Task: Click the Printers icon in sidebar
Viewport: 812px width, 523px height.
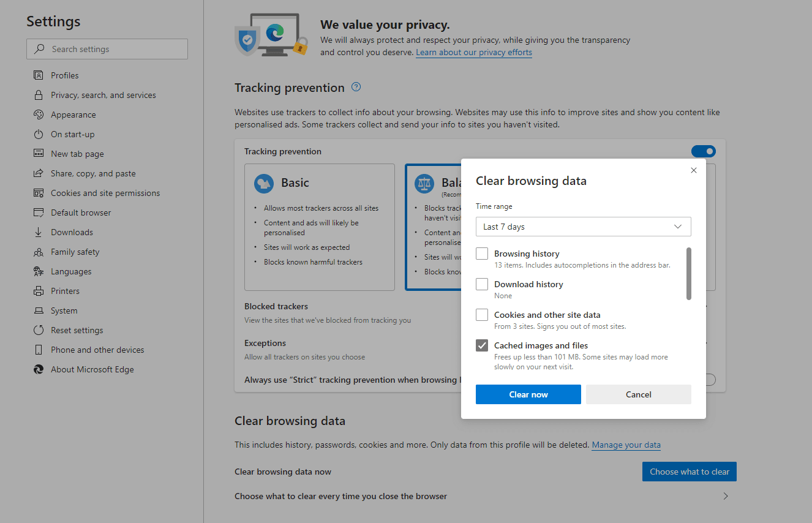Action: pyautogui.click(x=39, y=291)
